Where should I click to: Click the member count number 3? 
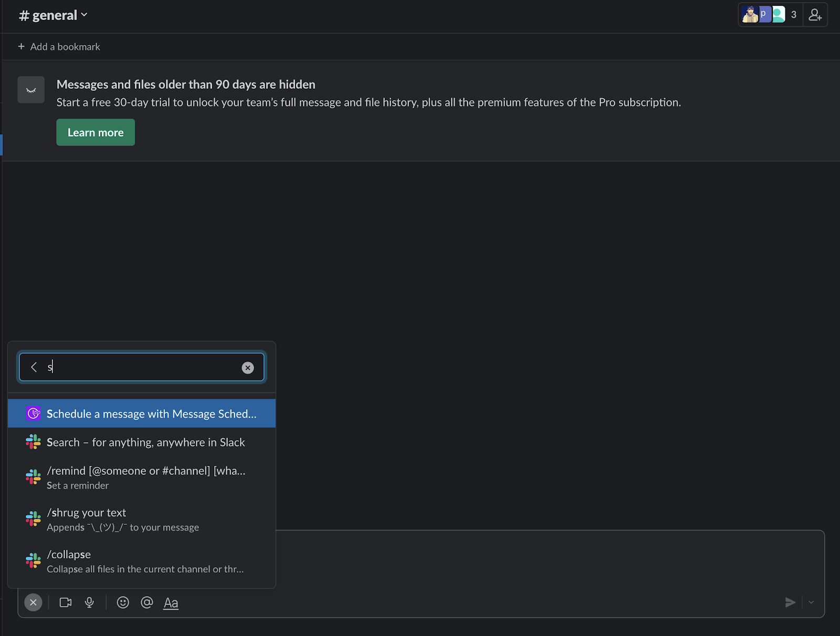tap(794, 15)
